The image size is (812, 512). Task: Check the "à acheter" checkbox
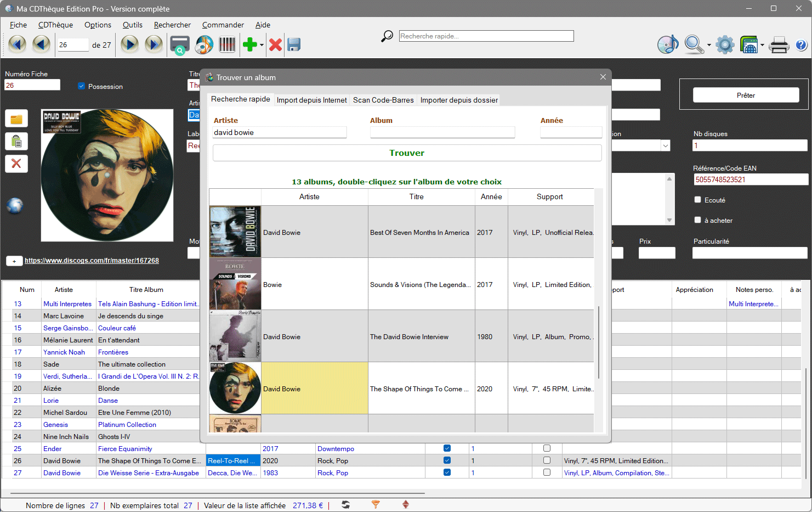click(697, 220)
